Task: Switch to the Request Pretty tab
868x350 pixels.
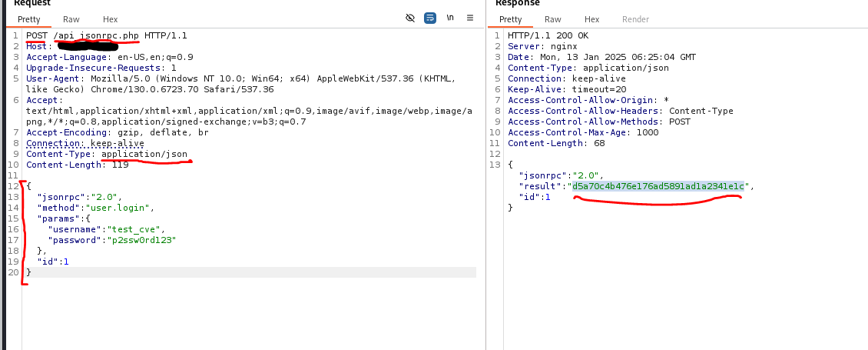Action: pyautogui.click(x=28, y=19)
